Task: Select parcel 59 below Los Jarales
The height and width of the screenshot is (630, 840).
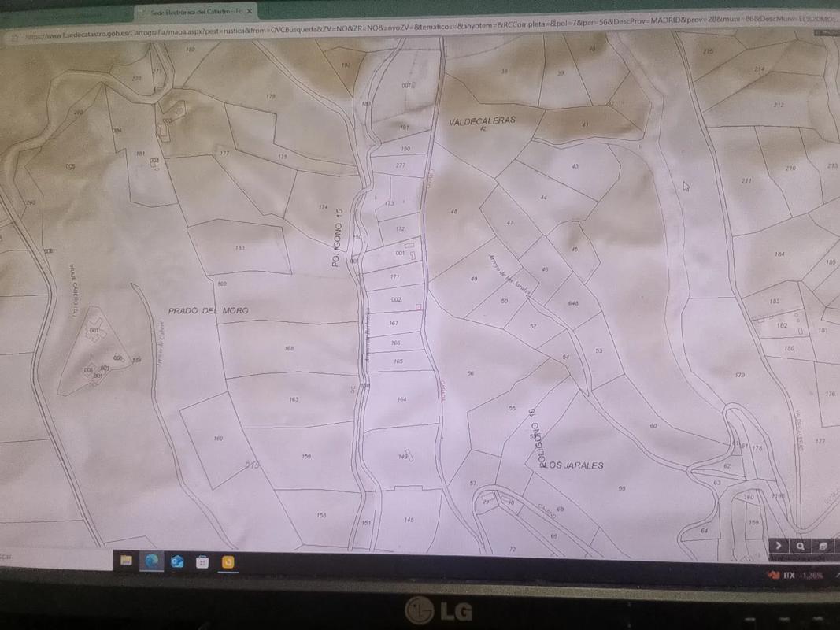Action: [x=622, y=489]
